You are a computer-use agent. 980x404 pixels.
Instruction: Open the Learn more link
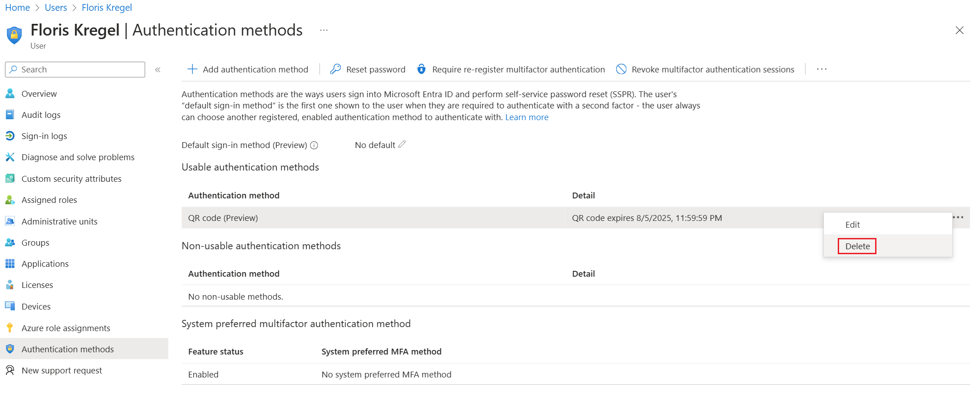coord(527,117)
